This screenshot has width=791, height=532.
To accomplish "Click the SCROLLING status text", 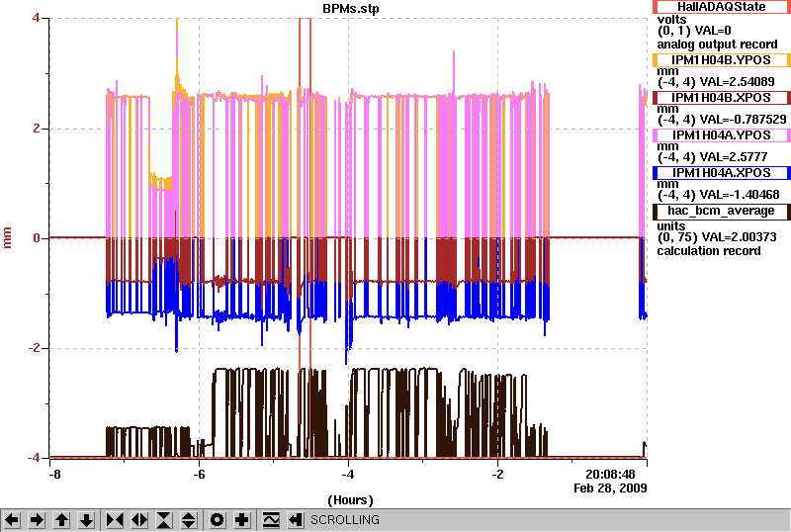I will (344, 520).
